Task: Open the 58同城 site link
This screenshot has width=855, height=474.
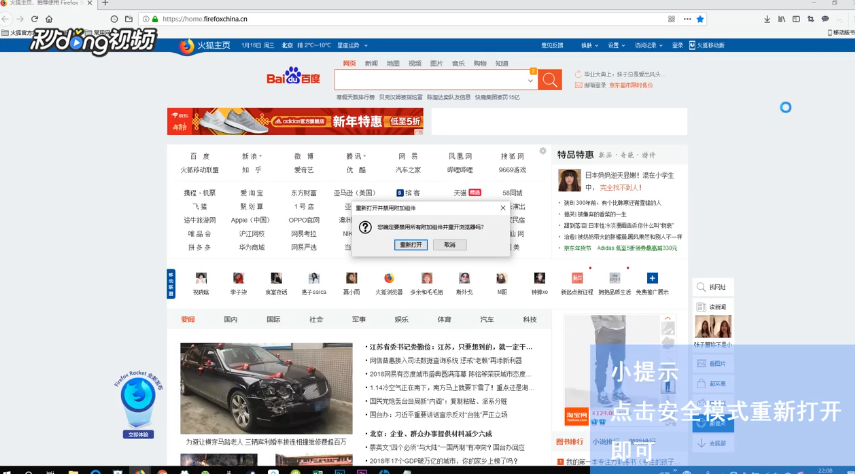Action: 513,193
